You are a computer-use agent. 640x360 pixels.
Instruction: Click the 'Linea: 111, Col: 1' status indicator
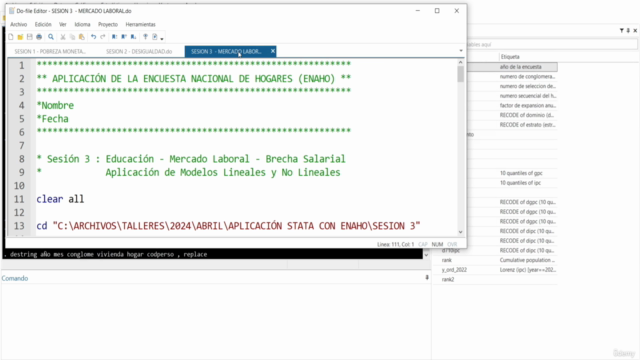395,244
